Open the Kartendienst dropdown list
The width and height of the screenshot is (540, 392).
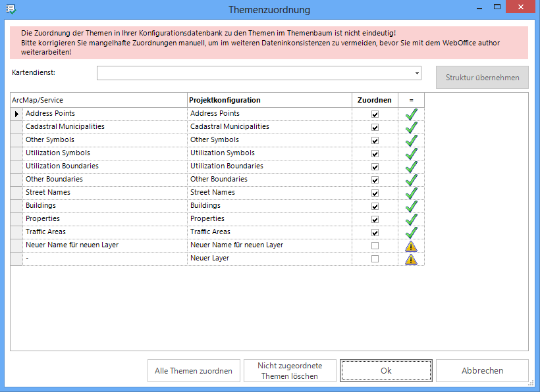point(417,73)
